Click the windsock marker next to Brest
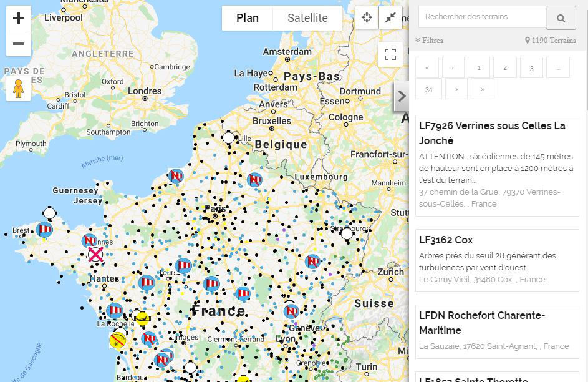588x382 pixels. point(44,229)
